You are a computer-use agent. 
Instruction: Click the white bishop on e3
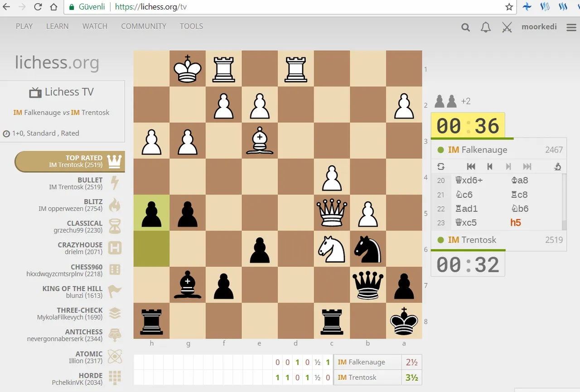(x=260, y=140)
